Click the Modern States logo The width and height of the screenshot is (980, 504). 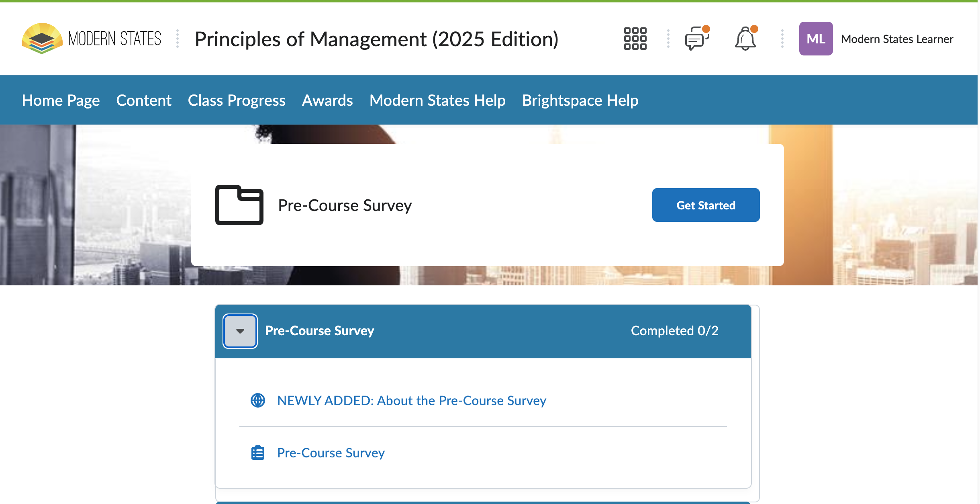tap(91, 39)
